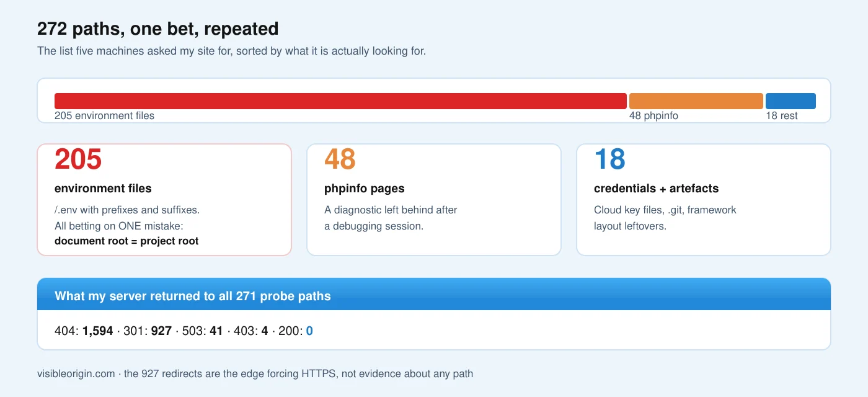The height and width of the screenshot is (397, 868).
Task: Click the 403 count 4
Action: (265, 331)
